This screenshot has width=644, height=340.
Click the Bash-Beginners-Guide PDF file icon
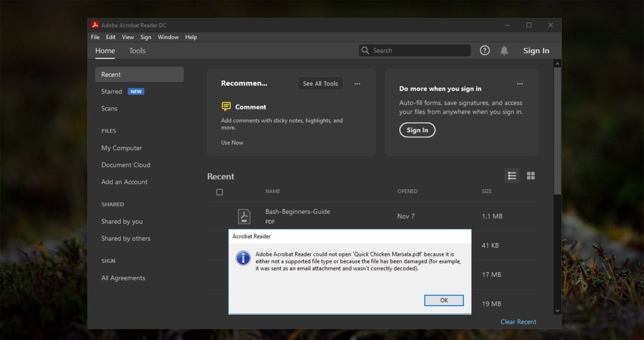coord(244,216)
